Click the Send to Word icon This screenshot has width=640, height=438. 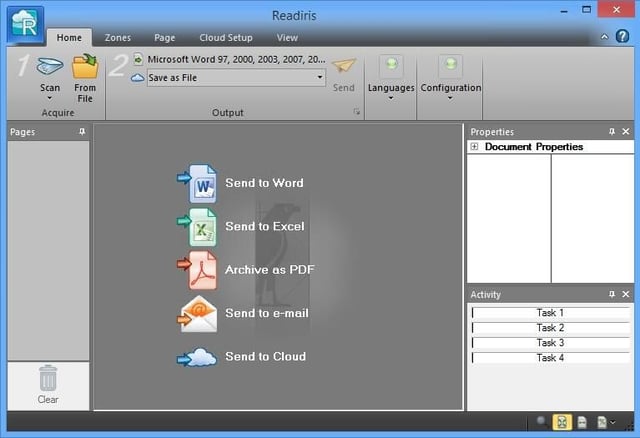pyautogui.click(x=198, y=184)
